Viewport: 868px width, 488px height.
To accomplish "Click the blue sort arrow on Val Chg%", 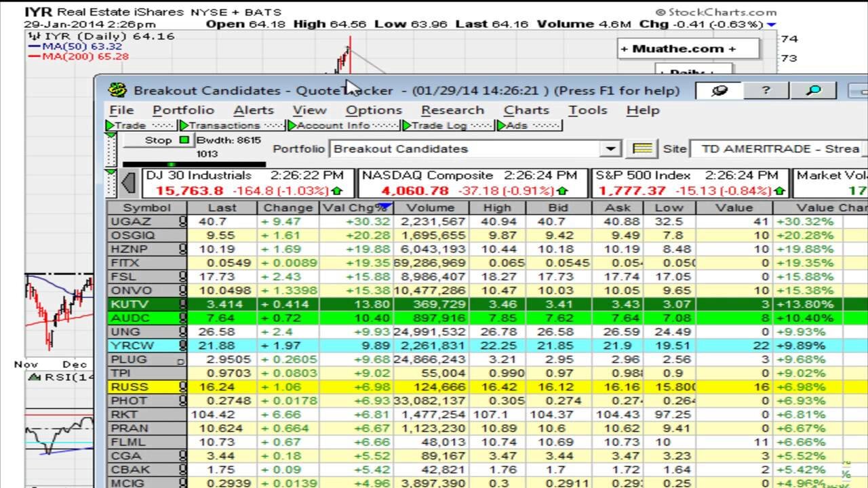I will click(x=384, y=206).
